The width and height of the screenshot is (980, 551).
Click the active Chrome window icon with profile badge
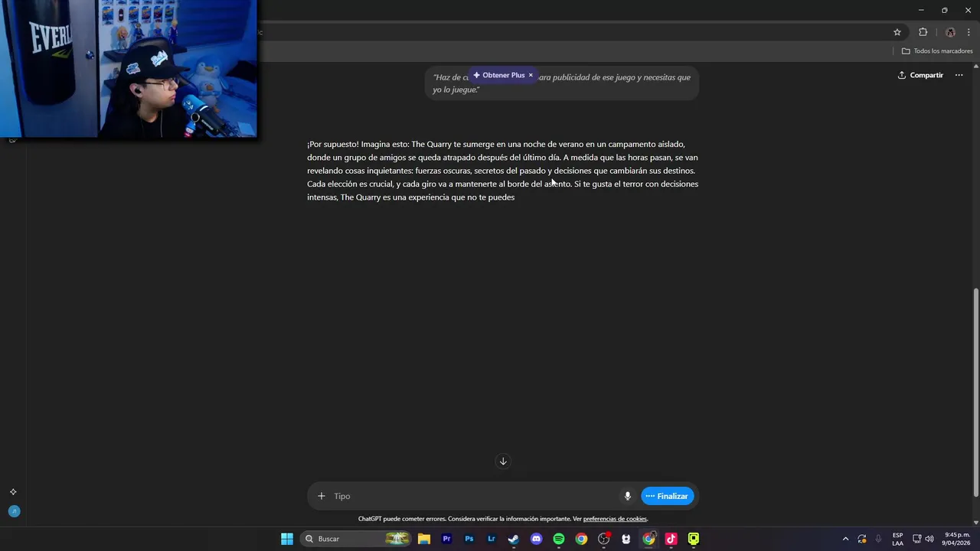(648, 539)
